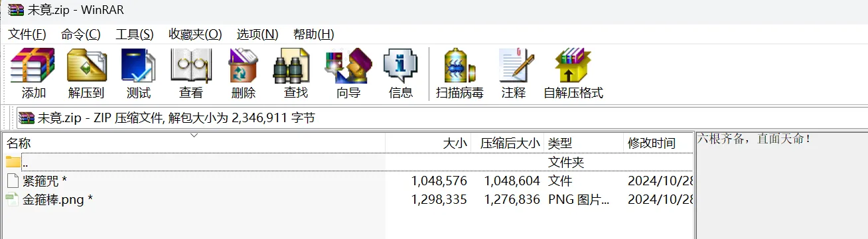The image size is (868, 239).
Task: Click type cell "文件夹" of parent row
Action: coord(566,162)
